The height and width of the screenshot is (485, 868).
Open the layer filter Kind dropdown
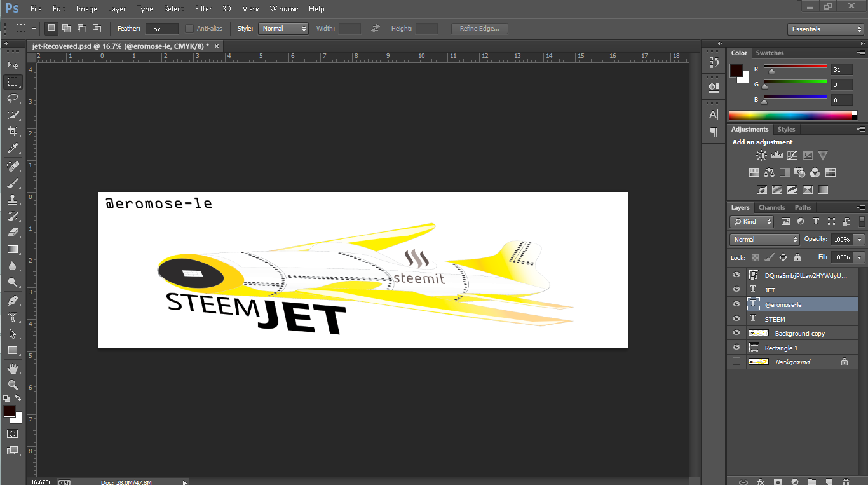(752, 222)
